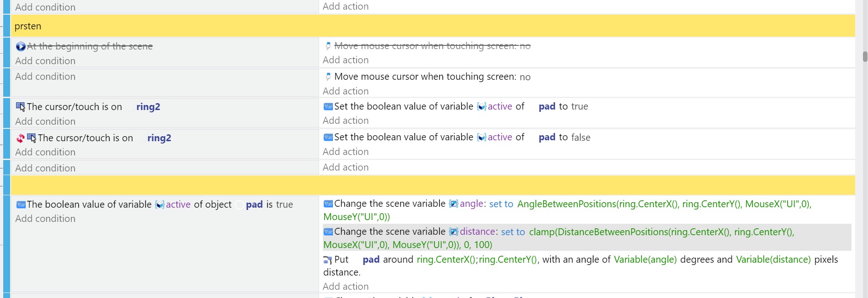This screenshot has height=298, width=868.
Task: Add an action below 'pad to true'
Action: (345, 121)
